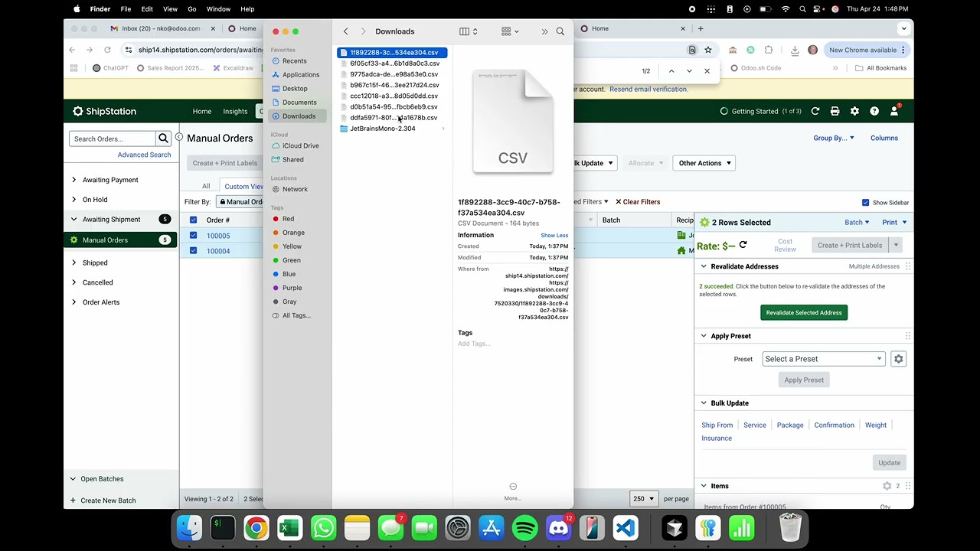Click Show Less in Information section
The height and width of the screenshot is (551, 980).
pyautogui.click(x=554, y=236)
